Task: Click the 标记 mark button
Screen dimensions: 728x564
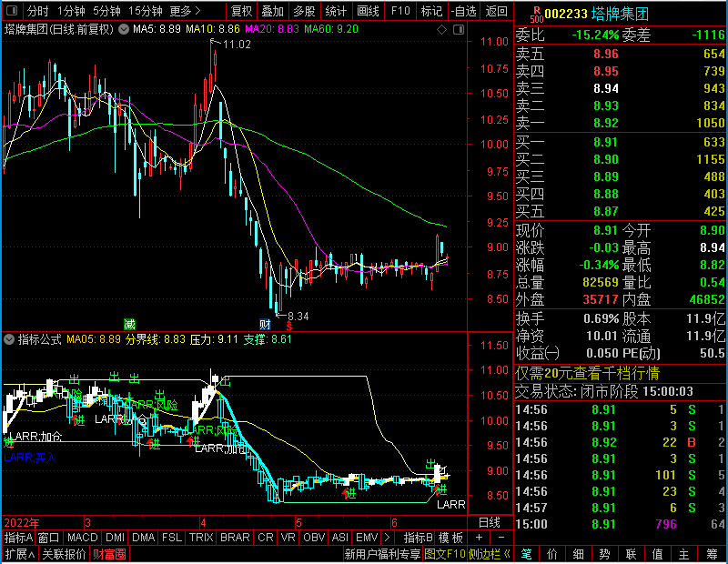Action: (431, 11)
